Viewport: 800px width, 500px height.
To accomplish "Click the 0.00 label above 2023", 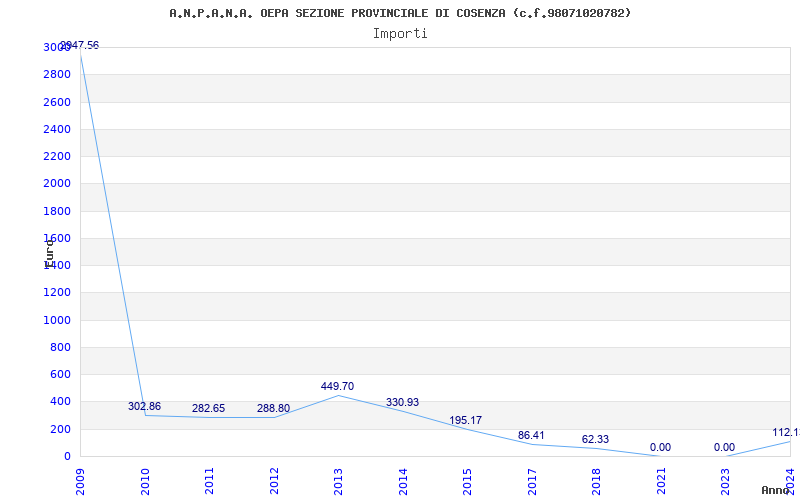I will click(x=724, y=447).
